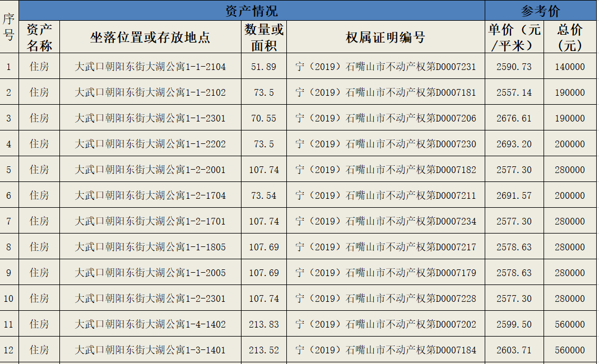599x364 pixels.
Task: Select certificate number ending D0007234
Action: click(x=386, y=221)
